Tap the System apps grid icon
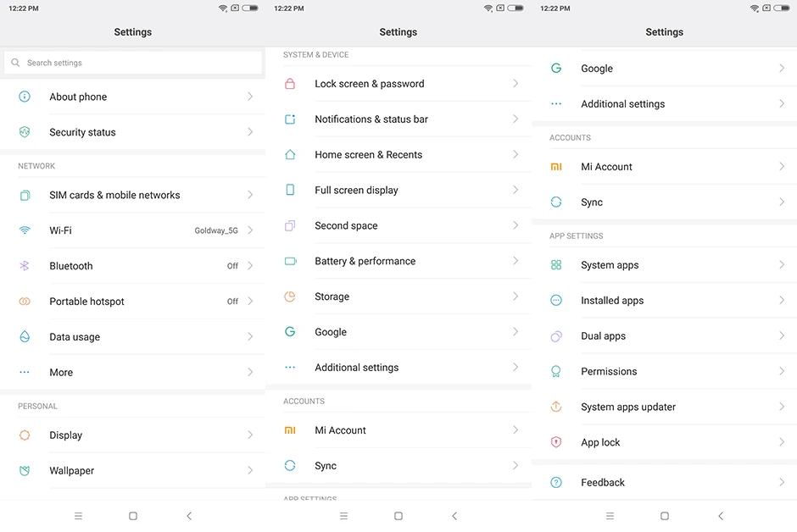Image resolution: width=797 pixels, height=532 pixels. click(556, 265)
